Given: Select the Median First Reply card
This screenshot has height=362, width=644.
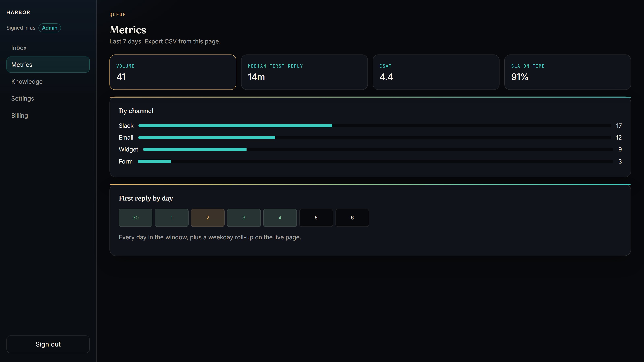Looking at the screenshot, I should (x=304, y=72).
